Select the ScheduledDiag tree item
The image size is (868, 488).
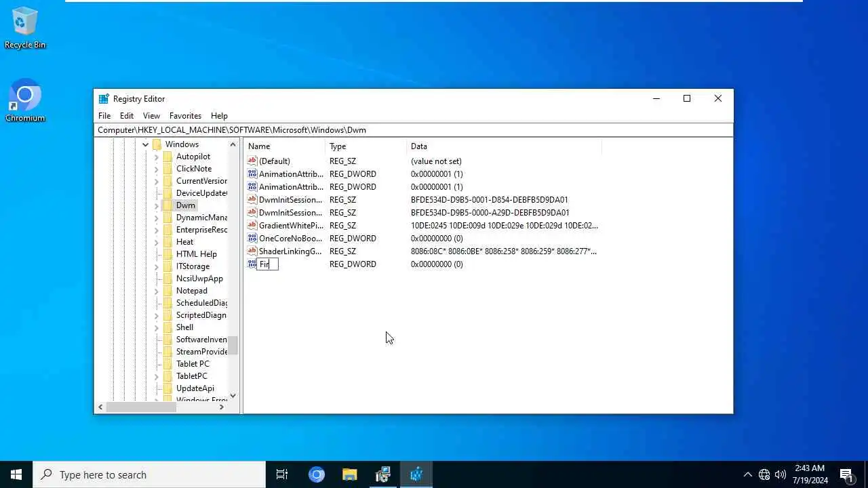pos(201,303)
